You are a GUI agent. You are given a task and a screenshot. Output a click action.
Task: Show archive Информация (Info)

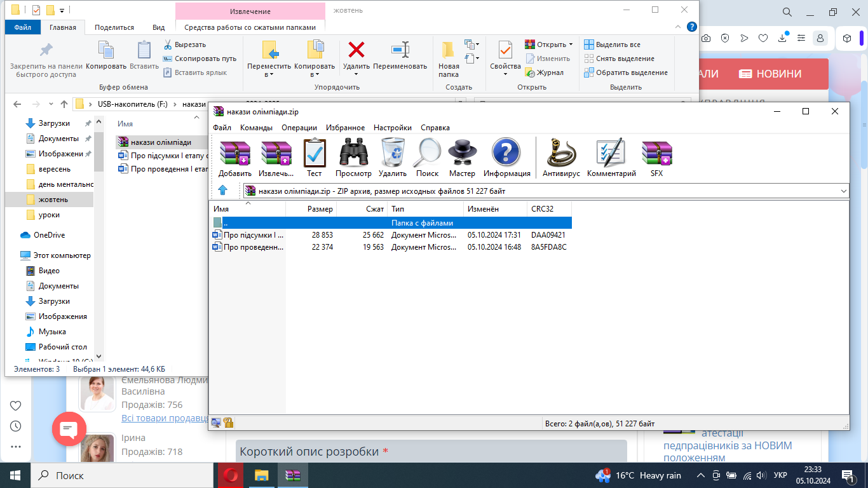[506, 158]
